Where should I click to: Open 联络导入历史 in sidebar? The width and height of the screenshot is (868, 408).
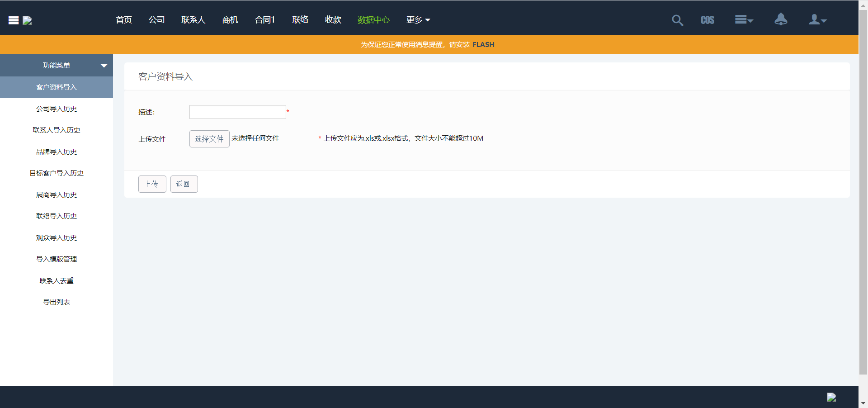(57, 216)
